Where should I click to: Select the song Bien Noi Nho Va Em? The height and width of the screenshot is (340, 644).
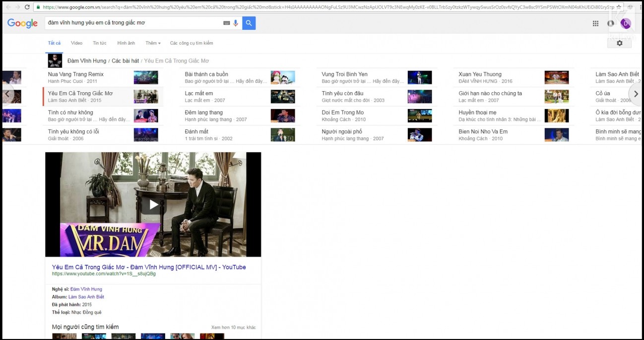514,135
